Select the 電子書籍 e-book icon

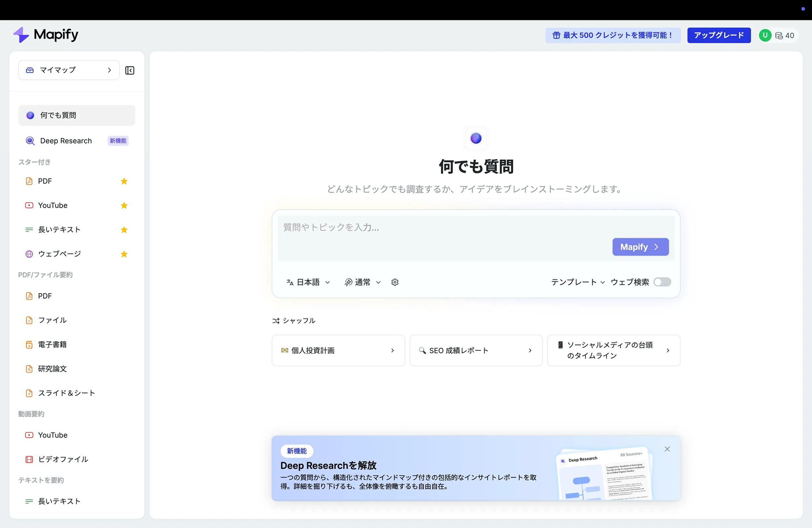pos(29,345)
